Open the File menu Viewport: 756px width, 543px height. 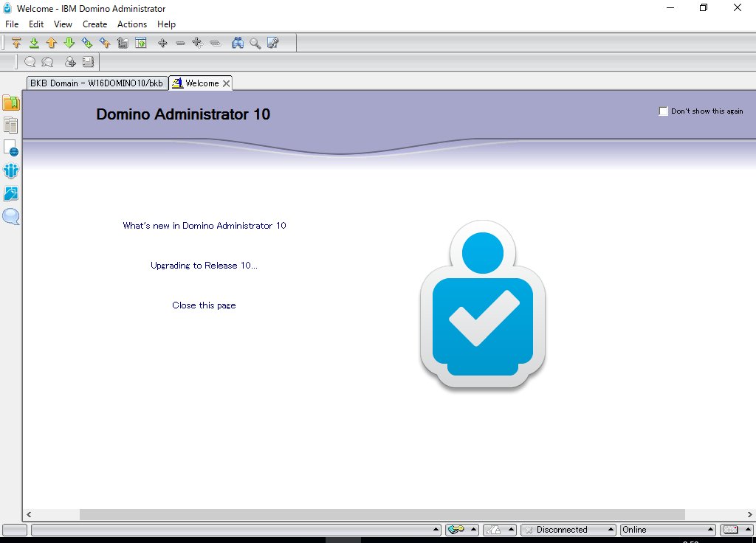pos(12,24)
